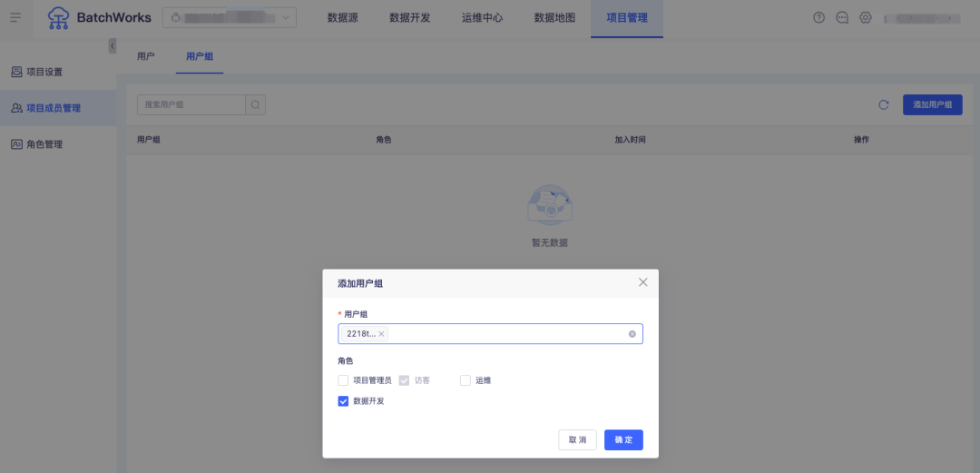Check the 项目管理员 role checkbox

pyautogui.click(x=343, y=380)
